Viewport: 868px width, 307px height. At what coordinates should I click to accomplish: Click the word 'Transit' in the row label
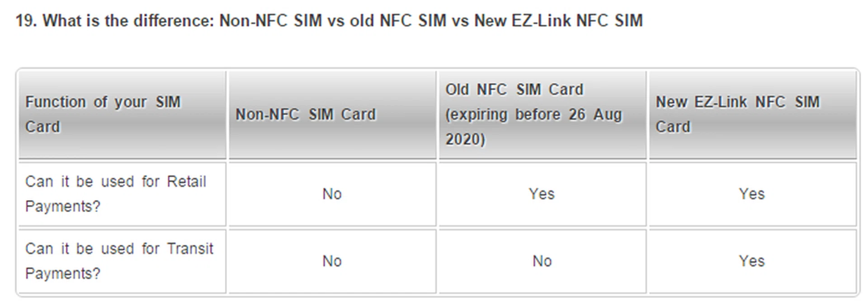click(x=190, y=249)
